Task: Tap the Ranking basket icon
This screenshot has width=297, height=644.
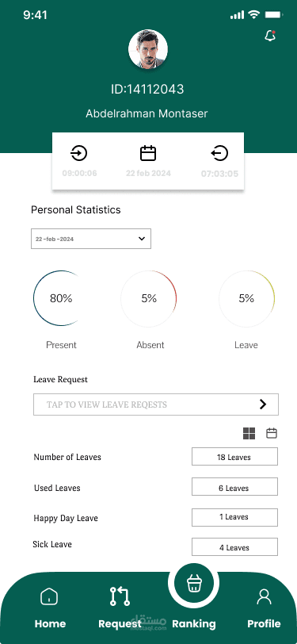Action: point(193,583)
